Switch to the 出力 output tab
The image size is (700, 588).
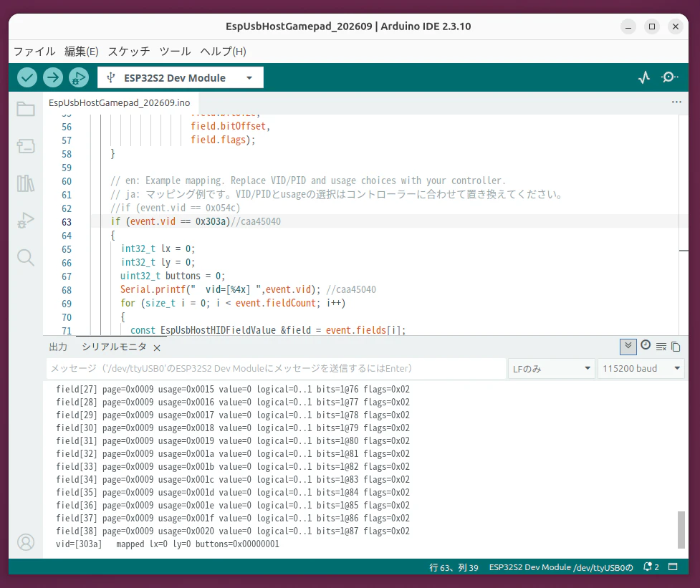pos(58,347)
